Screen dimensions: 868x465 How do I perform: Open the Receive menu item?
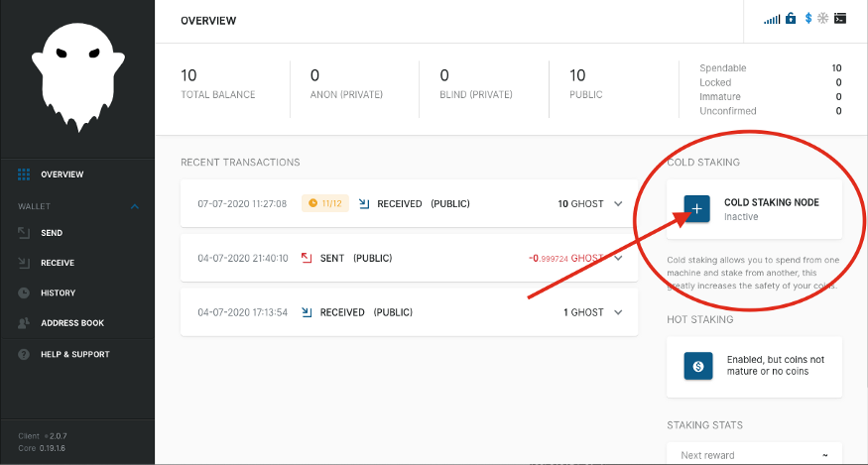[57, 263]
